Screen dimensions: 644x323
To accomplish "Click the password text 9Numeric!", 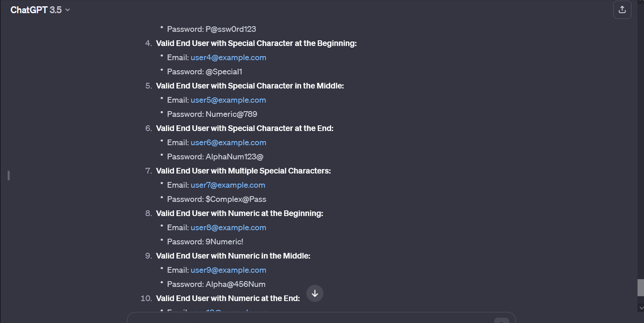I will click(x=224, y=242).
